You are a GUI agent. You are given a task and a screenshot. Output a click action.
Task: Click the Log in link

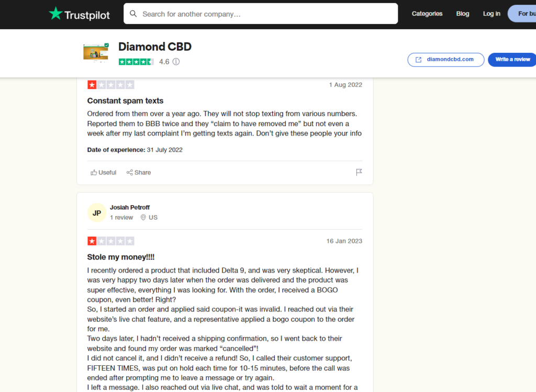(492, 14)
